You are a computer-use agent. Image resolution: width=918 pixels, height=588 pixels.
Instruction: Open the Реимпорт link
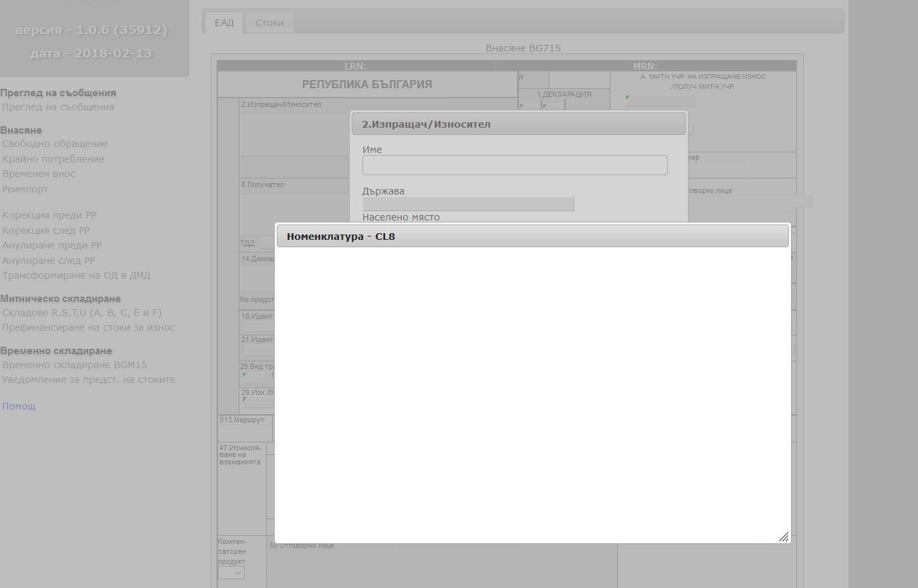pyautogui.click(x=25, y=189)
